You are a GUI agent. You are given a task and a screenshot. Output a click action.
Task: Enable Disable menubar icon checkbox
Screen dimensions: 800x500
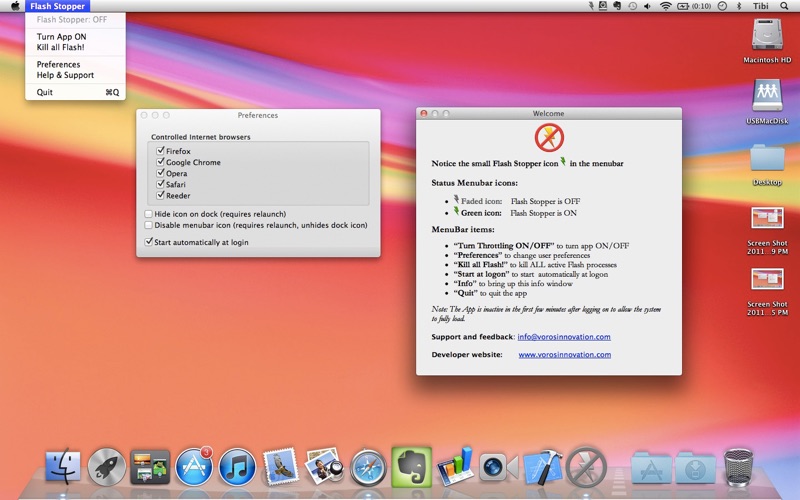tap(148, 225)
